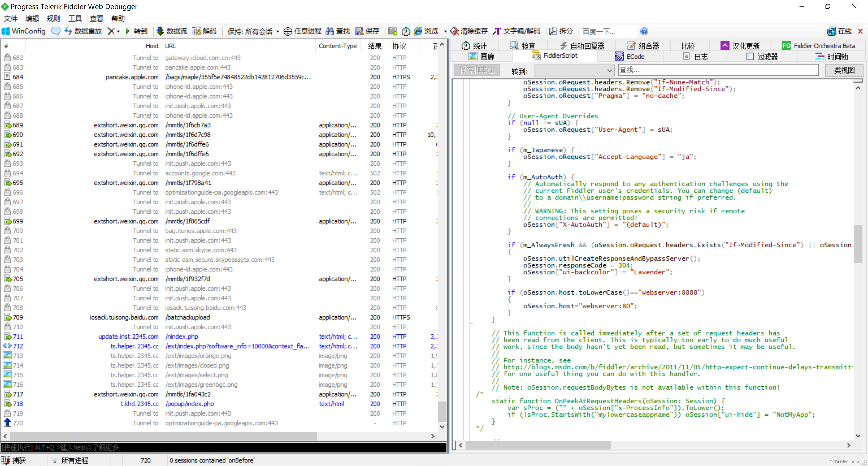Open the 编辑 menu

tap(32, 19)
